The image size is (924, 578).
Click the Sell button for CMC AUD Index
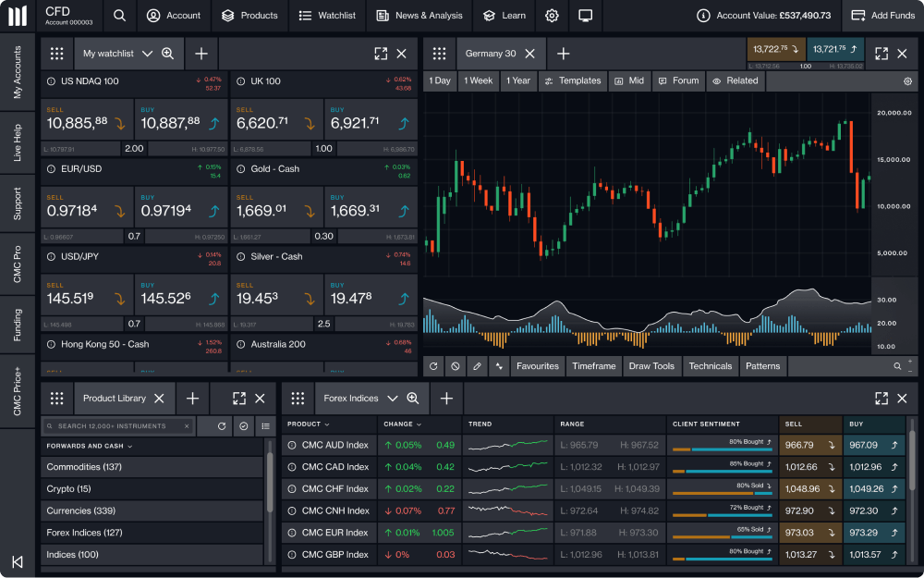point(810,445)
